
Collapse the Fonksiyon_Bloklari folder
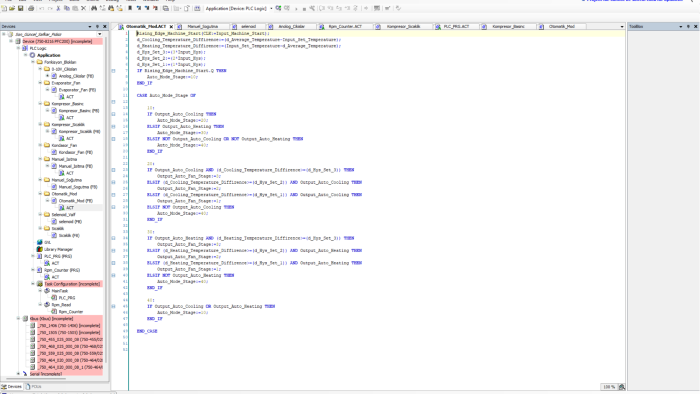coord(33,62)
